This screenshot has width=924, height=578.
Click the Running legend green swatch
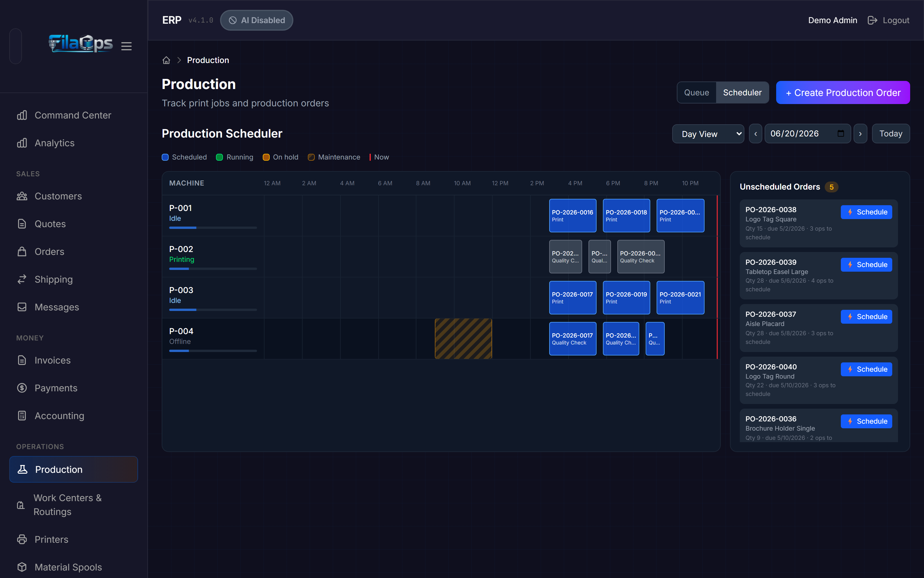coord(219,157)
